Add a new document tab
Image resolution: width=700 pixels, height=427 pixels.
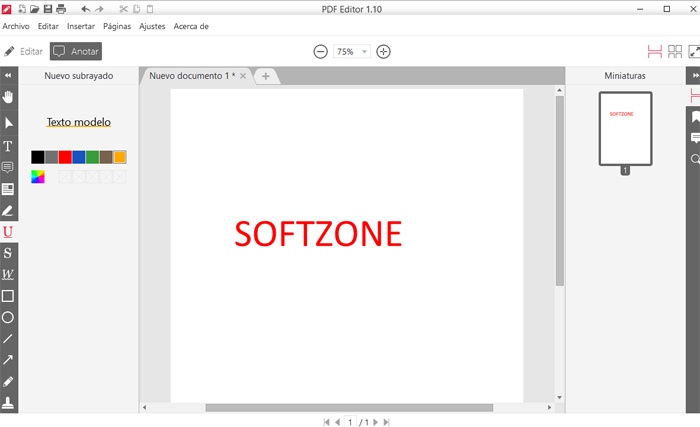coord(266,76)
